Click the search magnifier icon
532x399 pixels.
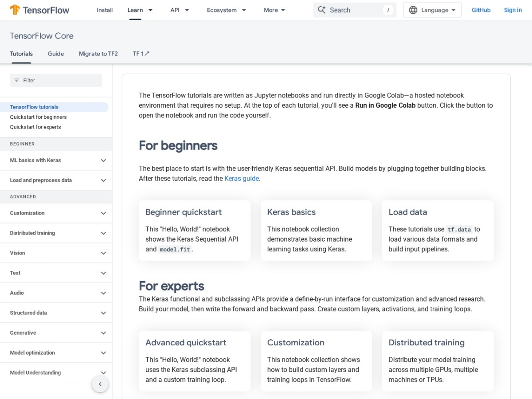point(322,10)
